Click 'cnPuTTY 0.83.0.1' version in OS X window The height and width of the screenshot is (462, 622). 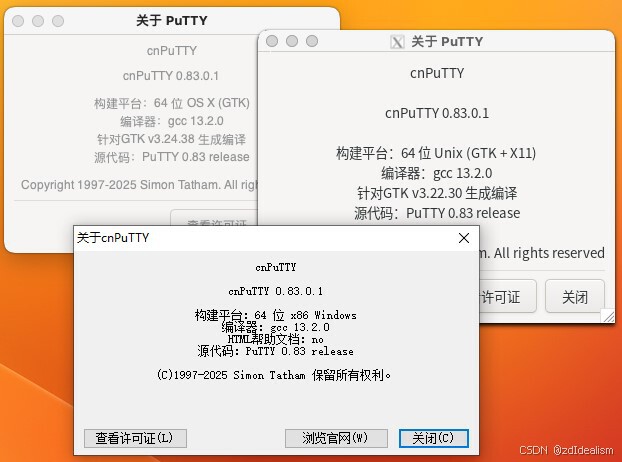(x=171, y=76)
